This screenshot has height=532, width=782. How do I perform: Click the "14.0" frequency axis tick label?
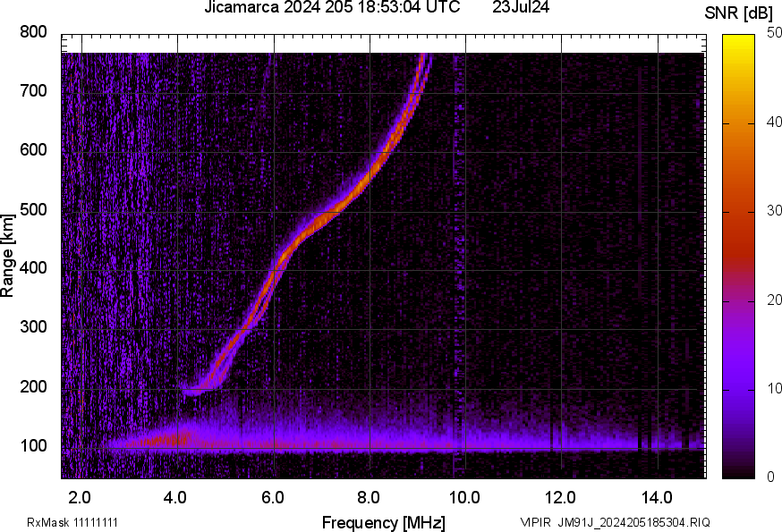[657, 496]
